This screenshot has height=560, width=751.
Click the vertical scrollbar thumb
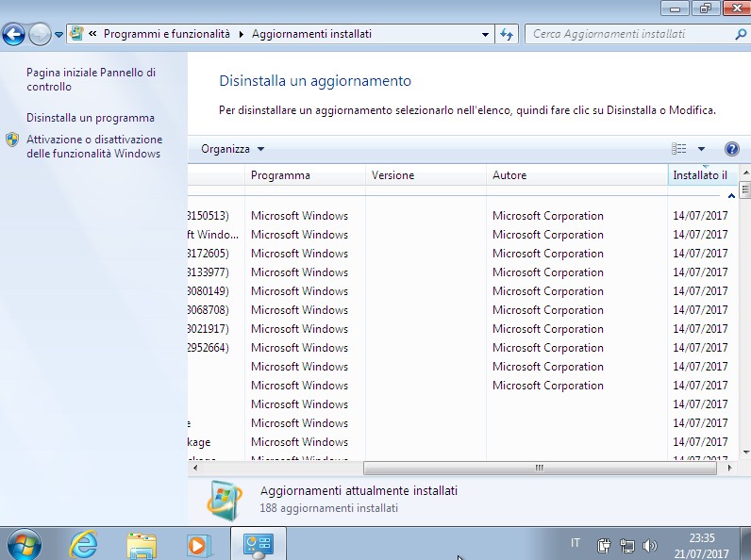[745, 189]
